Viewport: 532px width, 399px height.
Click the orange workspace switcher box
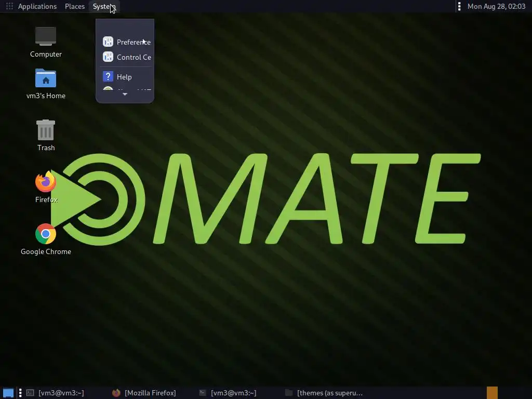pos(493,393)
